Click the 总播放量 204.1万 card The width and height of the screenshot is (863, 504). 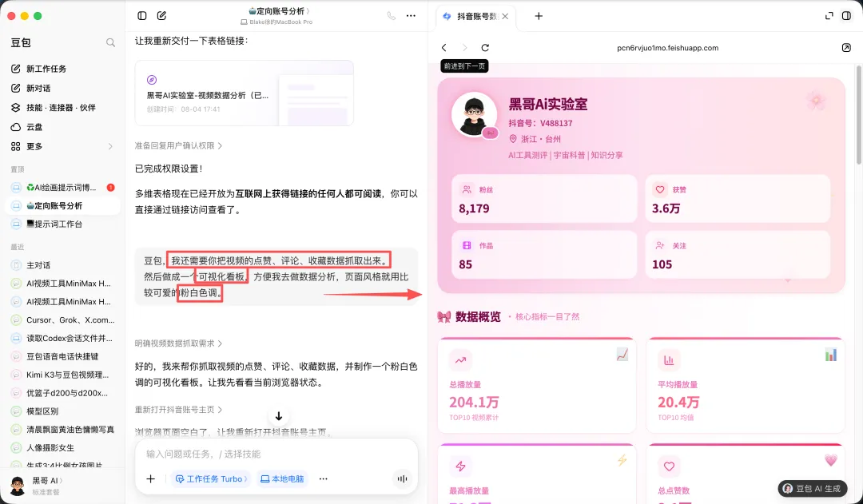coord(537,386)
